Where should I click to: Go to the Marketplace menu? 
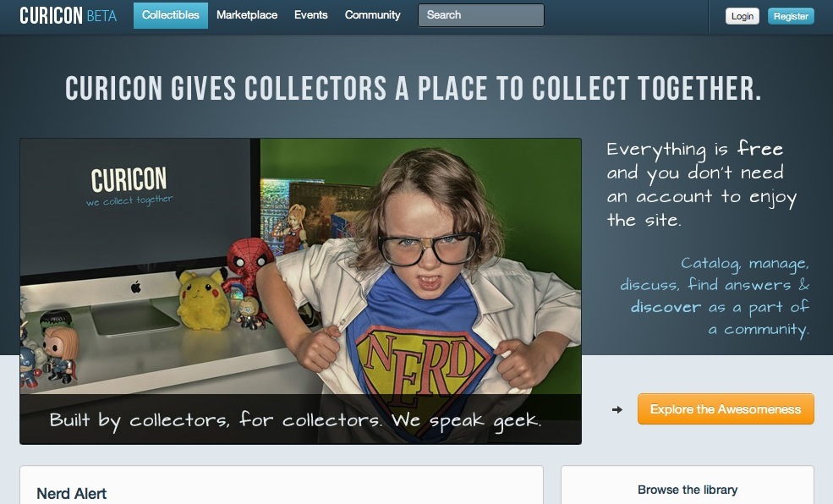tap(246, 15)
